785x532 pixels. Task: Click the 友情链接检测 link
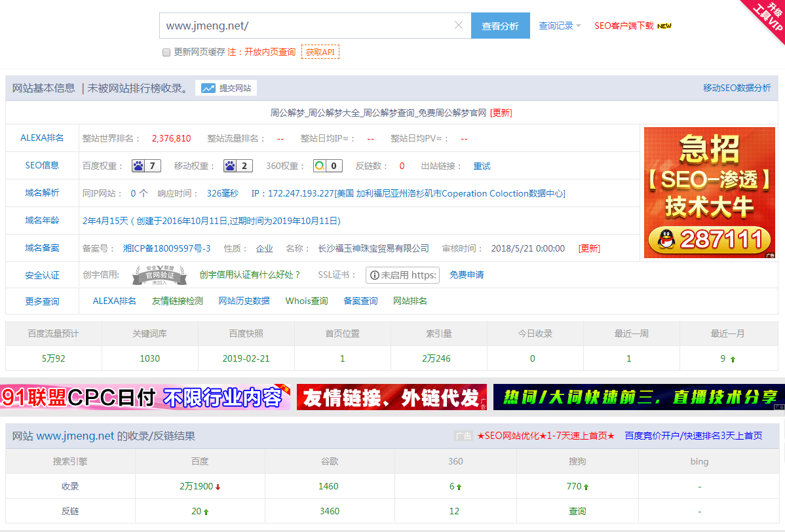tap(177, 301)
